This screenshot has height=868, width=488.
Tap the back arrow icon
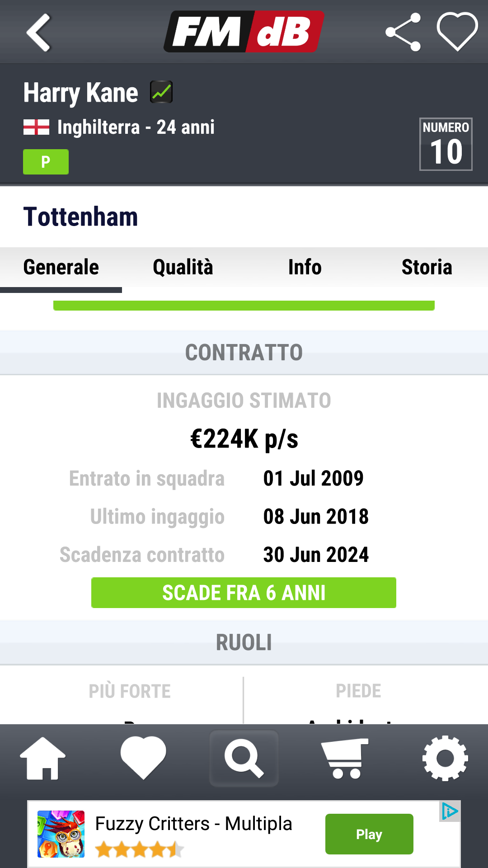coord(38,33)
